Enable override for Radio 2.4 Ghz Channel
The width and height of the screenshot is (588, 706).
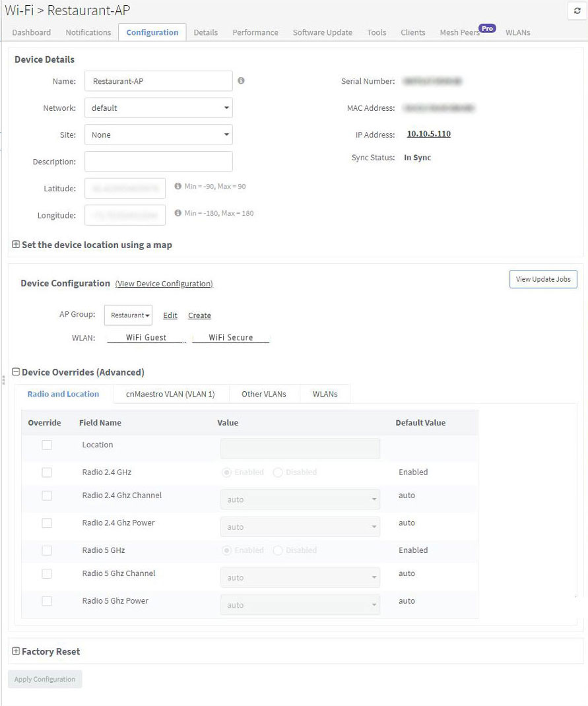[x=47, y=496]
